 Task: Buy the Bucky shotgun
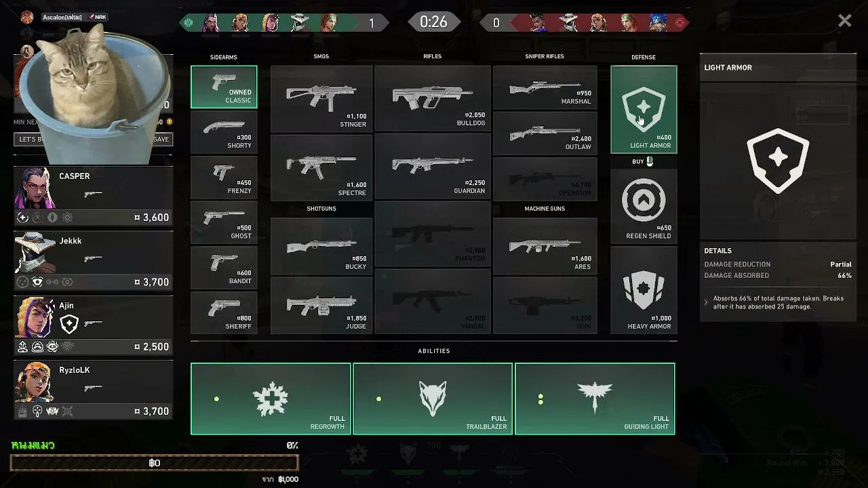tap(321, 245)
